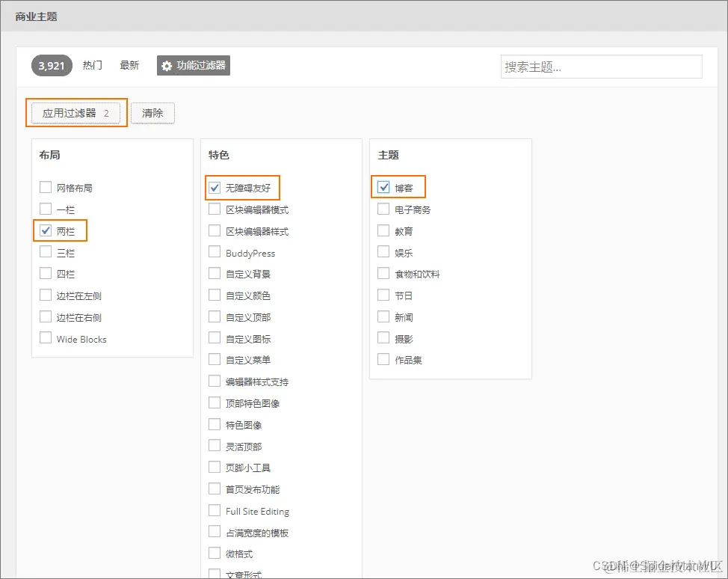Enable Full Site Editing filter

point(215,511)
